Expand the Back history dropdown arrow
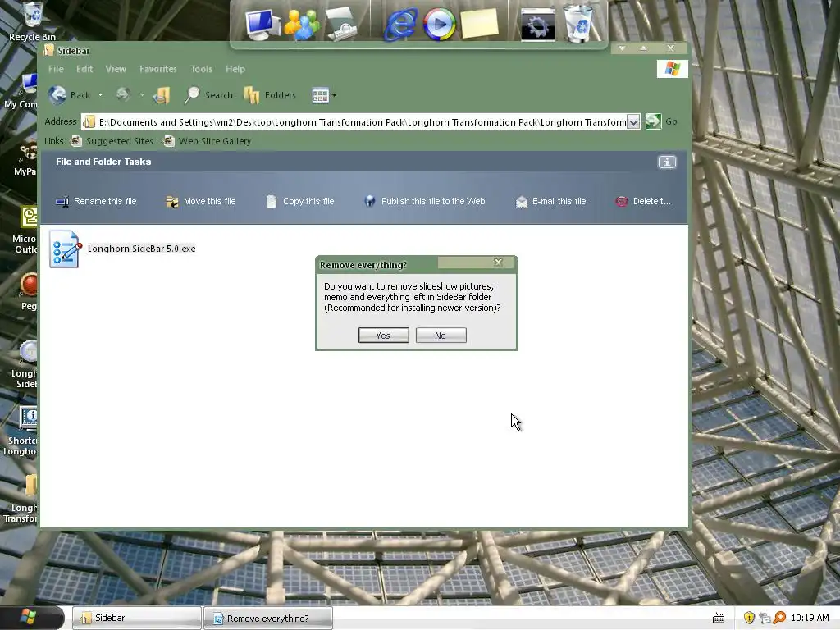Image resolution: width=840 pixels, height=630 pixels. [100, 95]
